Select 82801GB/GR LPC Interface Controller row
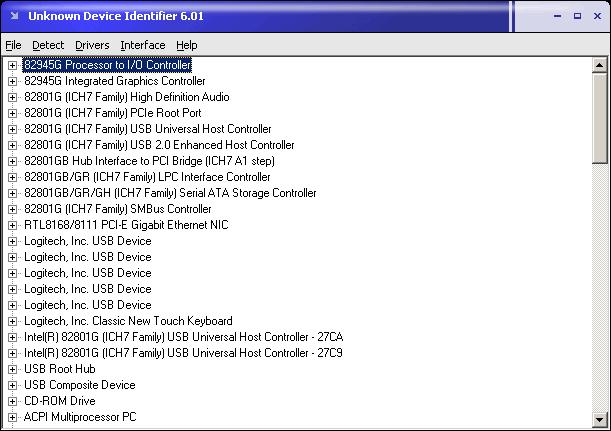Screen dimensions: 611x431 click(x=147, y=177)
